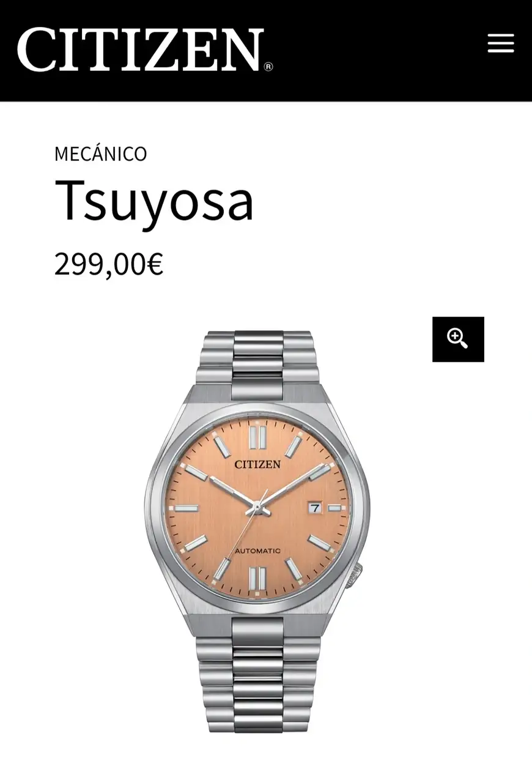Click the empty black header bar area
The height and width of the screenshot is (783, 532).
[x=379, y=50]
